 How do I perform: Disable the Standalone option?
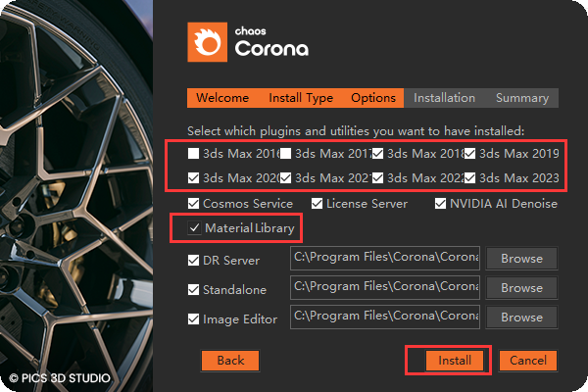pyautogui.click(x=193, y=290)
